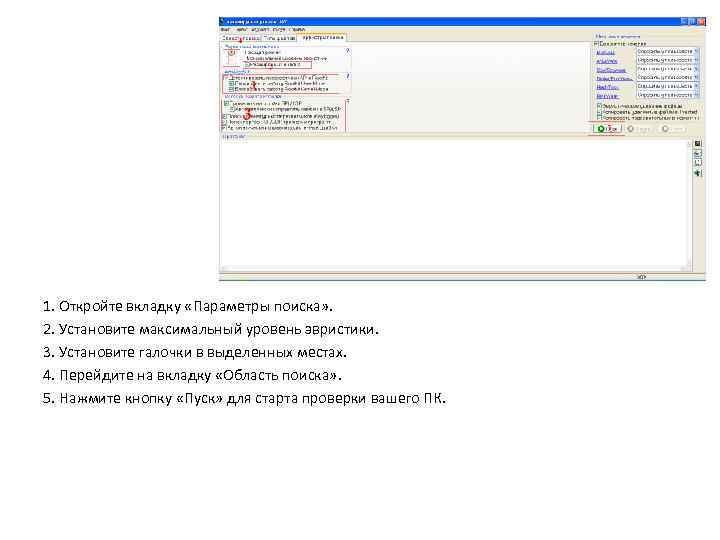Click the protocol log vertical scrollbar
The height and width of the screenshot is (540, 720).
(689, 203)
